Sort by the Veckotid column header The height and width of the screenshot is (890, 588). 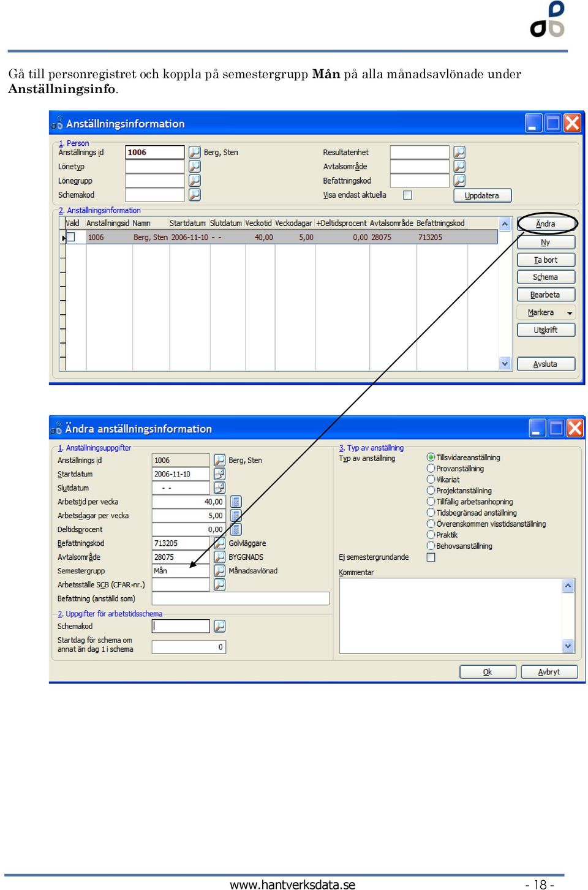258,224
